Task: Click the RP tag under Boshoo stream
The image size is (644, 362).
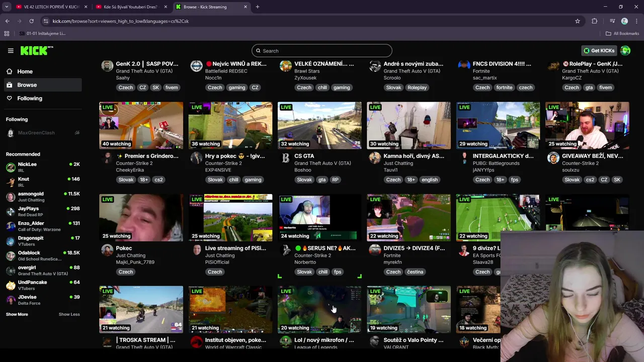Action: coord(335,179)
